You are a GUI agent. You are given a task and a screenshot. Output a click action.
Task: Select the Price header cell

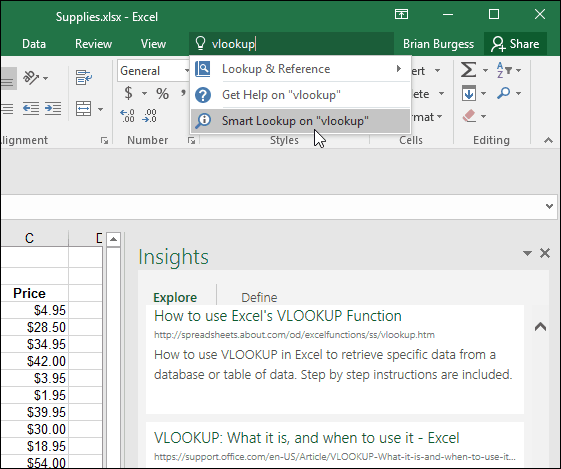point(34,293)
